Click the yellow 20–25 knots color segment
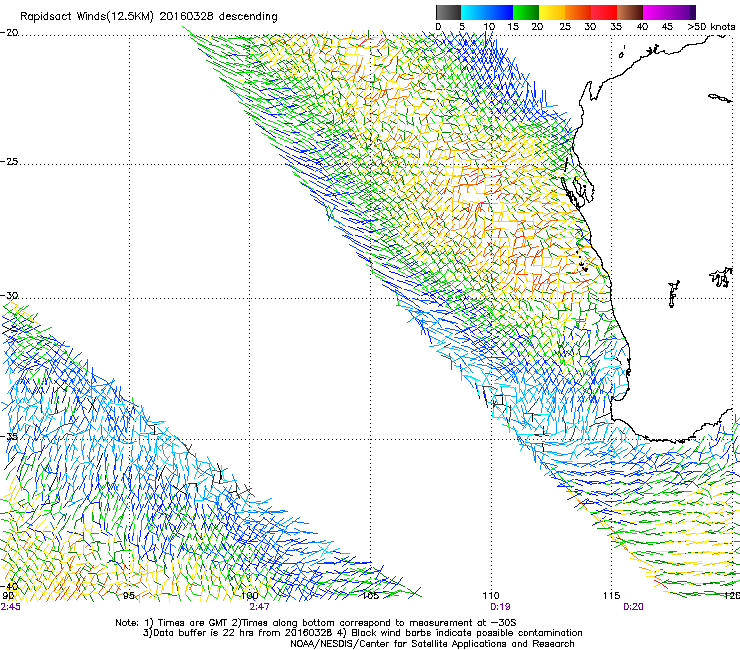Image resolution: width=740 pixels, height=650 pixels. [552, 12]
